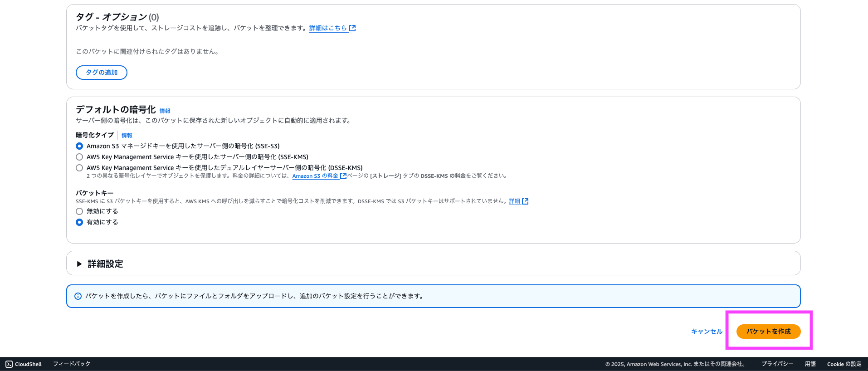Open プライバシー footer link
The height and width of the screenshot is (371, 868).
pos(777,364)
